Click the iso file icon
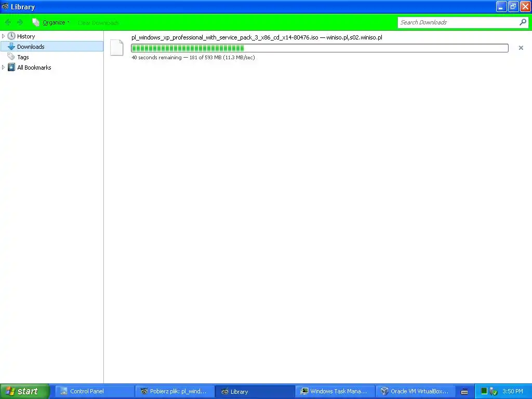The height and width of the screenshot is (399, 532). pyautogui.click(x=117, y=47)
